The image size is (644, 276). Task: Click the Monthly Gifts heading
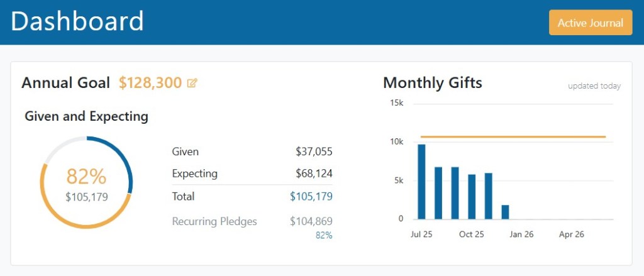432,82
